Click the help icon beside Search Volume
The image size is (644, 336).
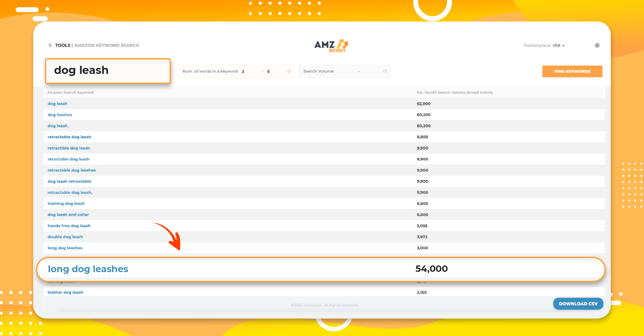tap(385, 71)
